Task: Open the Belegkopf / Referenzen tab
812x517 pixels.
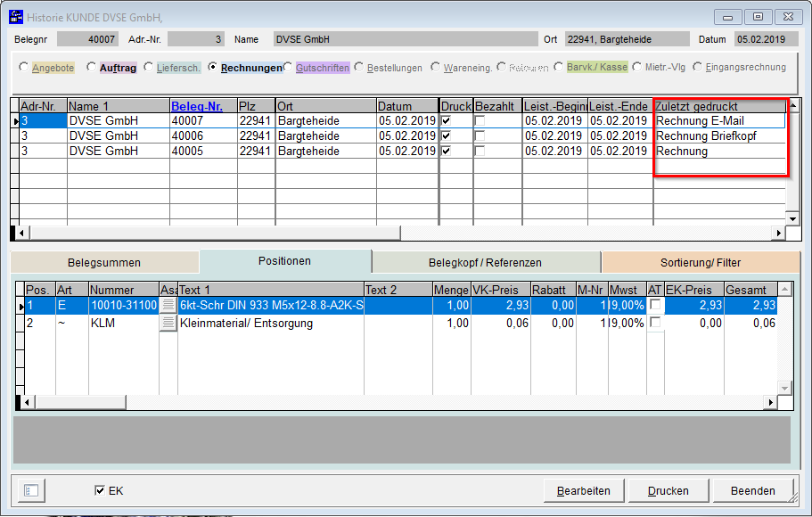Action: point(486,263)
